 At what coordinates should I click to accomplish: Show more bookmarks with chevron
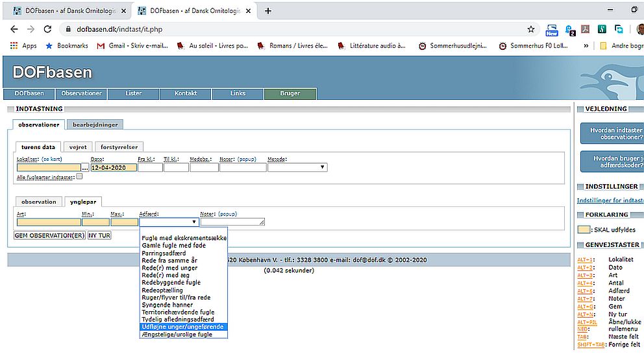point(586,45)
